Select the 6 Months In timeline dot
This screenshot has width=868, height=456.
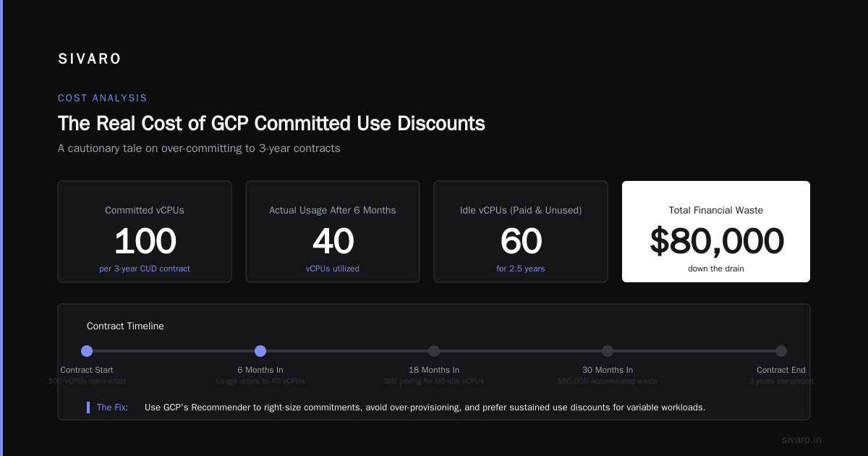[x=260, y=351]
